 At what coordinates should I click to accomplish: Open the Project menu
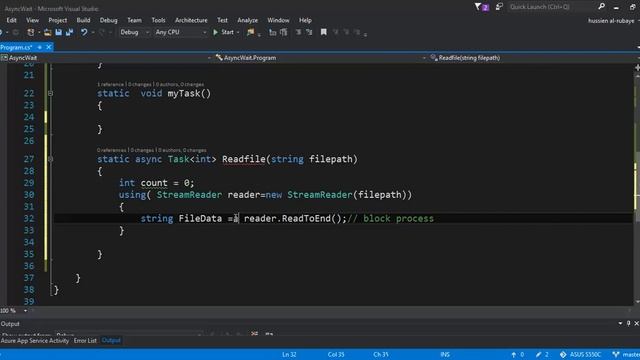click(58, 20)
